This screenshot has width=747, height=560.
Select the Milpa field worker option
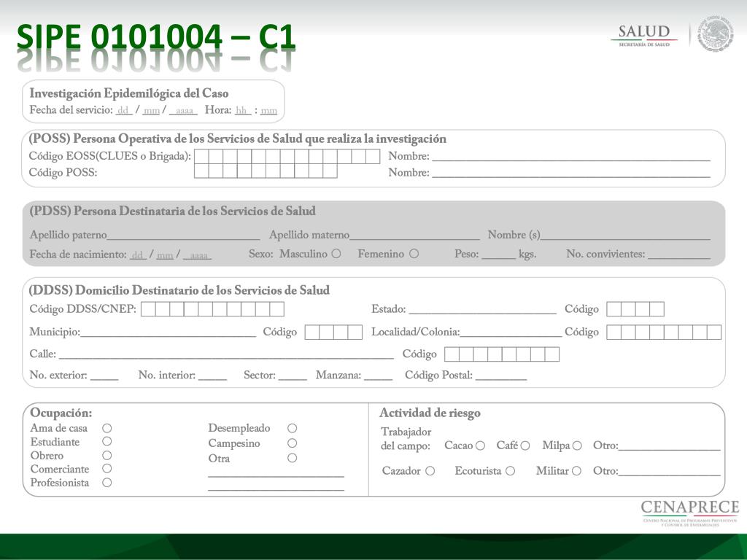coord(577,446)
